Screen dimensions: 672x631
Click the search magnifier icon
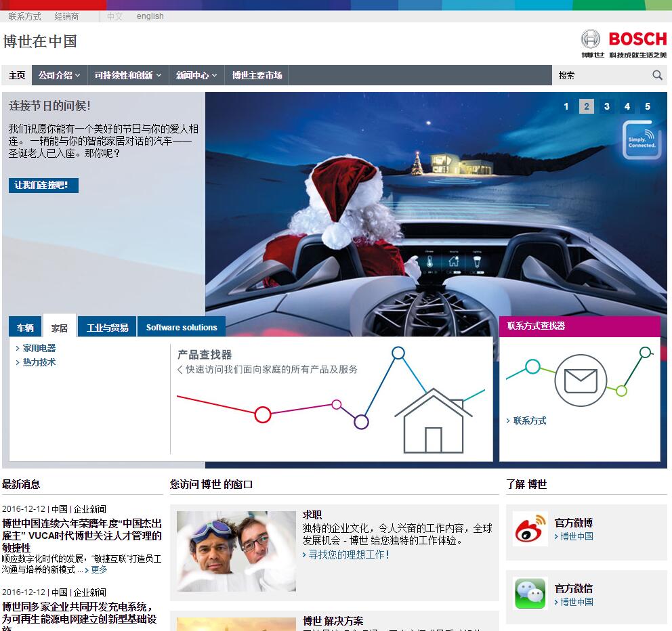click(x=657, y=75)
